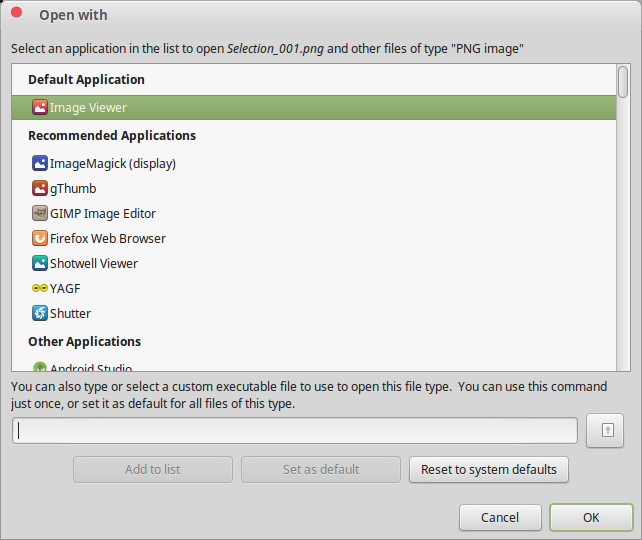
Task: Click the application list scrollbar handle
Action: pos(623,82)
